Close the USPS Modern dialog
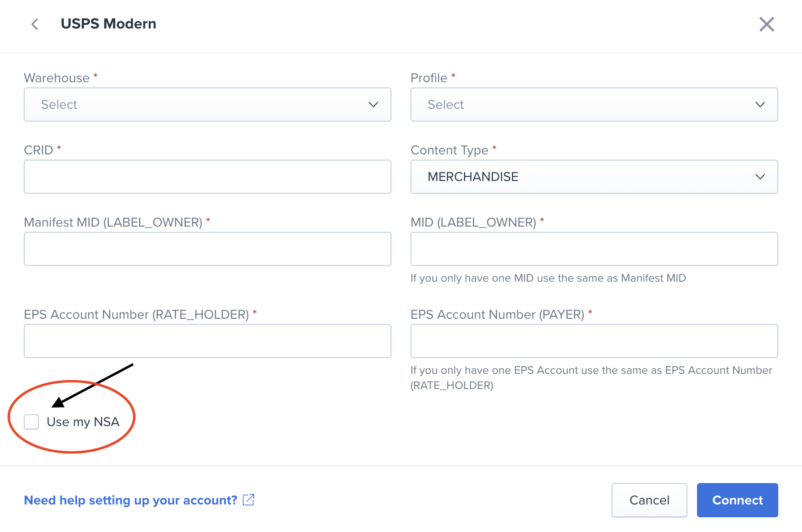 [x=766, y=24]
